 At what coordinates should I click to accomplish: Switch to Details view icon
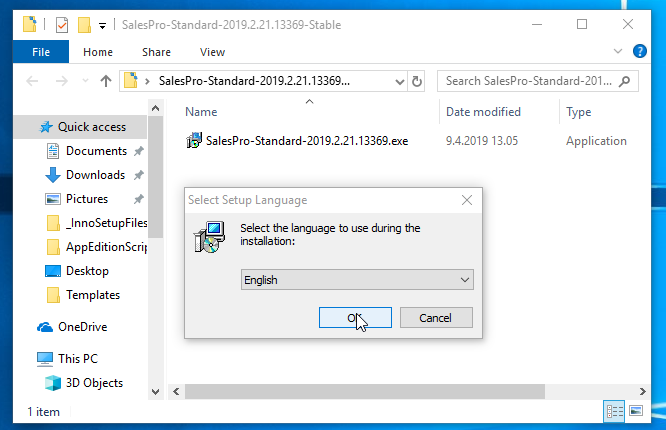tap(614, 411)
